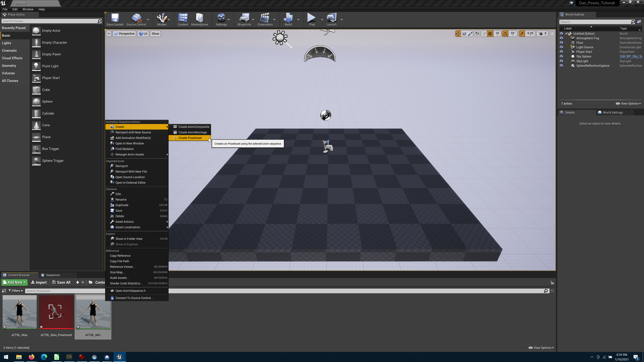
Task: Click the Save All button
Action: [x=61, y=283]
